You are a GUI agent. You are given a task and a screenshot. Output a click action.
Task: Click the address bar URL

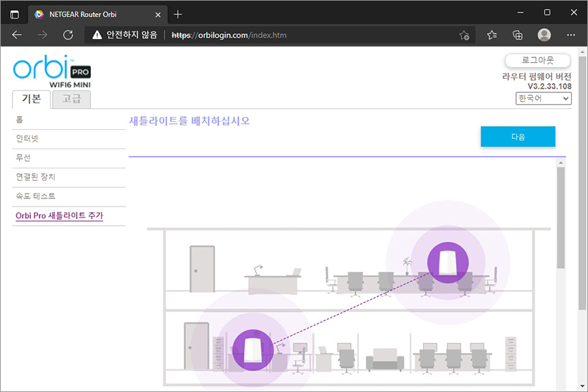[x=229, y=36]
